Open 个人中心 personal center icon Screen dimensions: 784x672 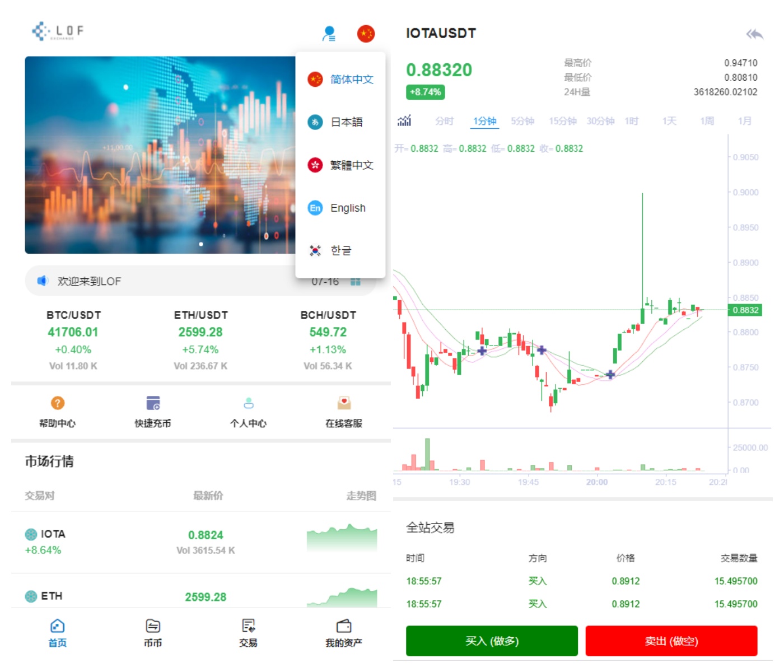[248, 403]
